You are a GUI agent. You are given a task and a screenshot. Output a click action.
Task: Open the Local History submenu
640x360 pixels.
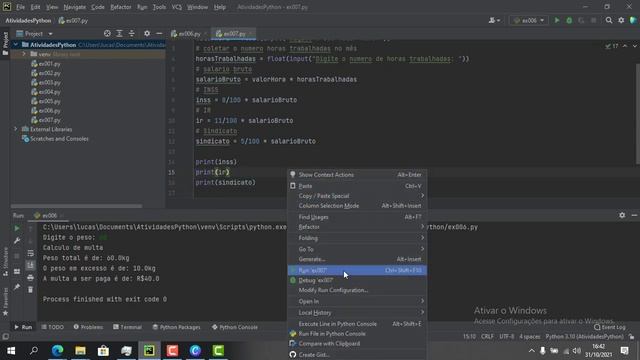click(x=357, y=313)
